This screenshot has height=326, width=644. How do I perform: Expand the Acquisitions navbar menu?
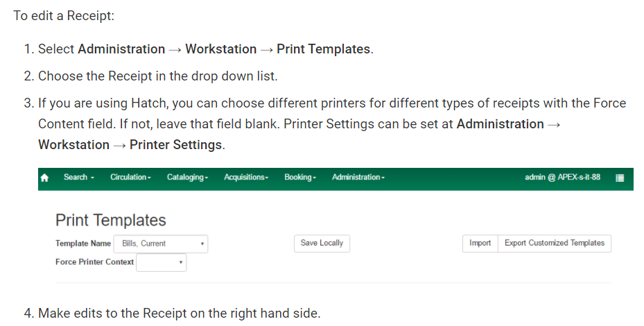(246, 177)
